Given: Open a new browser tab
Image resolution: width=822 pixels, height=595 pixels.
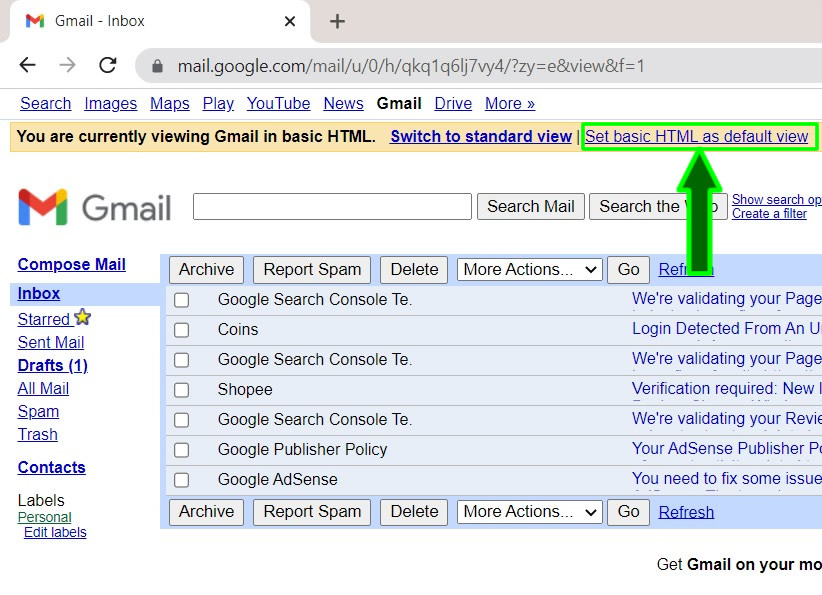Looking at the screenshot, I should [337, 21].
